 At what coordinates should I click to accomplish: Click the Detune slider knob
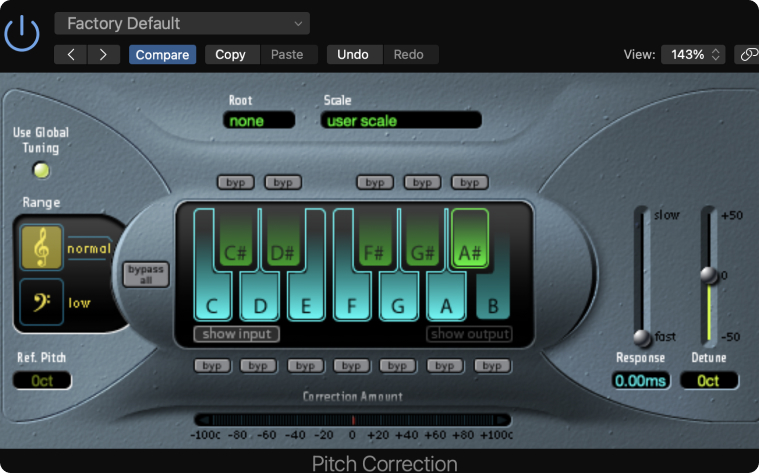[709, 275]
